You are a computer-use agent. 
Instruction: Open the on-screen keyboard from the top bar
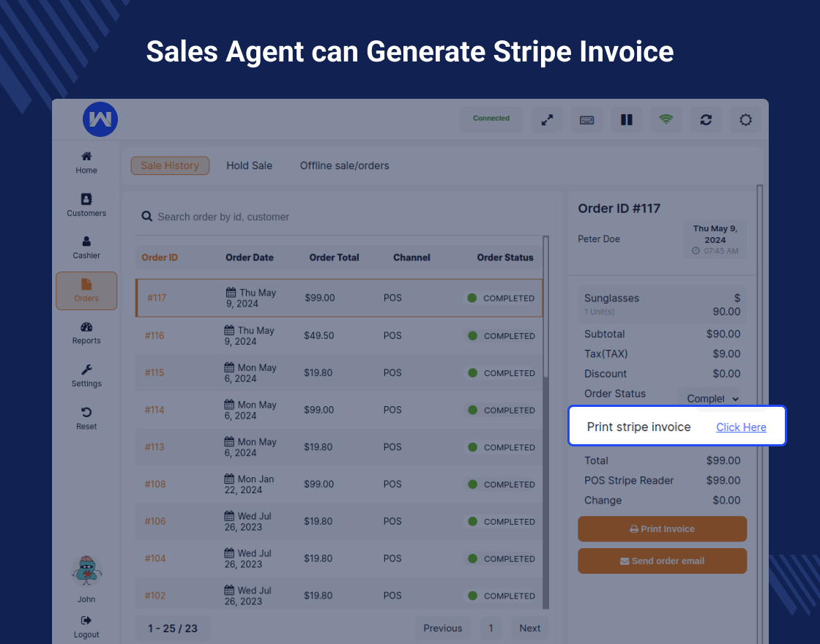pyautogui.click(x=586, y=119)
